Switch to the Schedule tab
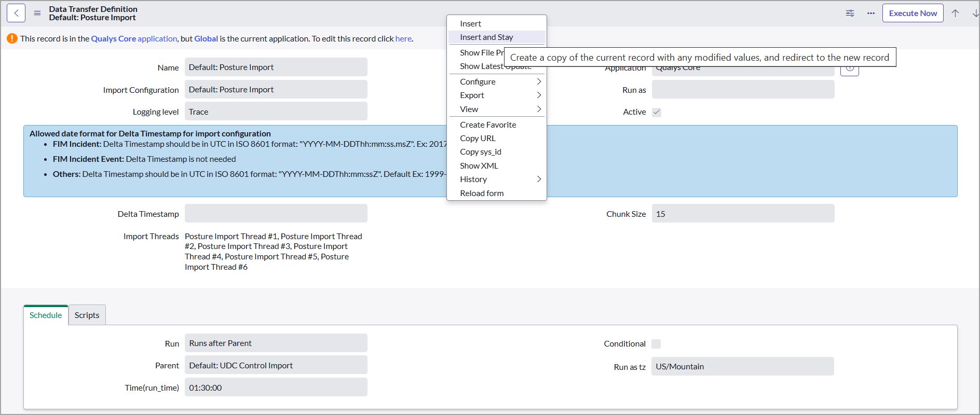This screenshot has height=415, width=980. tap(46, 315)
